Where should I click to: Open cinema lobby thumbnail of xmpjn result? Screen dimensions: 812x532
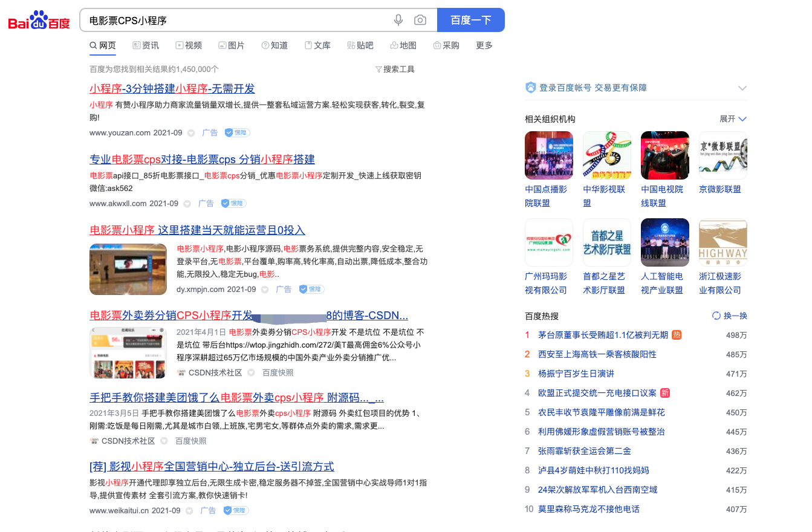[x=128, y=269]
